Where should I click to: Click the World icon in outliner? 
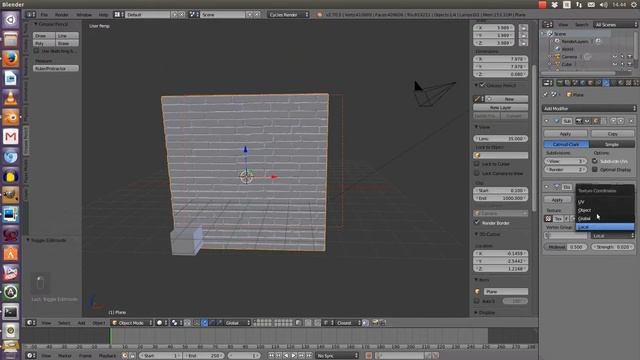click(558, 49)
